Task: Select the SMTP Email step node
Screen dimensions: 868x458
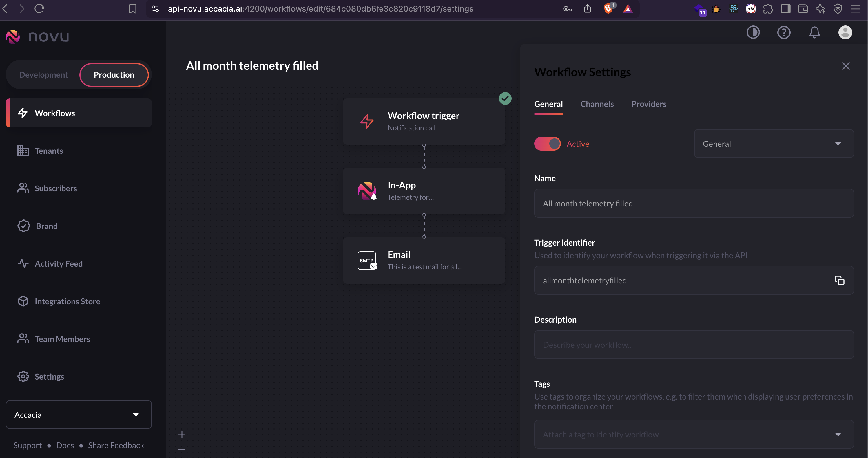Action: coord(424,260)
